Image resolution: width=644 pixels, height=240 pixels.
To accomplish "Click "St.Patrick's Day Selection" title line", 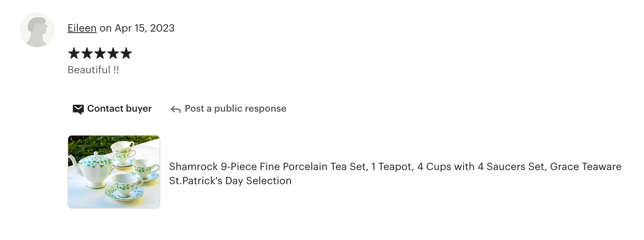I will [230, 181].
